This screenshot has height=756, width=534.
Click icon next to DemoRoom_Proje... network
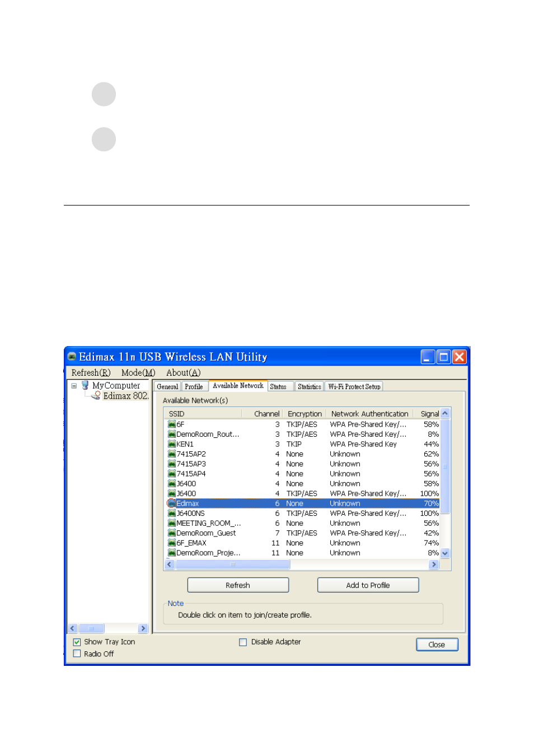coord(172,553)
